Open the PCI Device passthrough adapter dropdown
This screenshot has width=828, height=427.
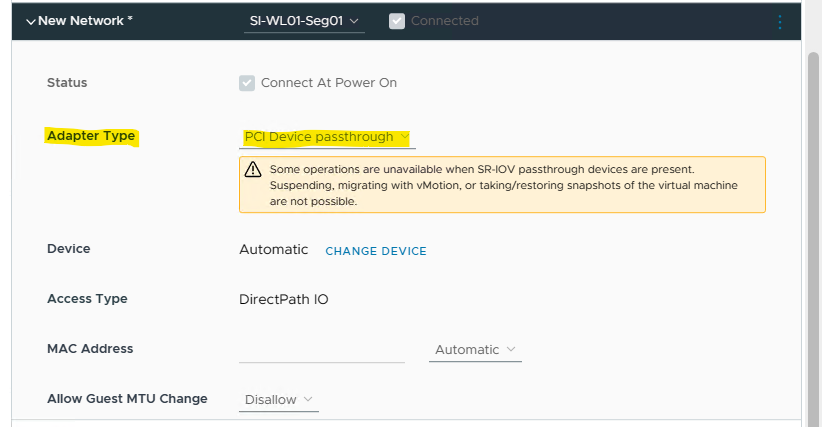pyautogui.click(x=327, y=137)
